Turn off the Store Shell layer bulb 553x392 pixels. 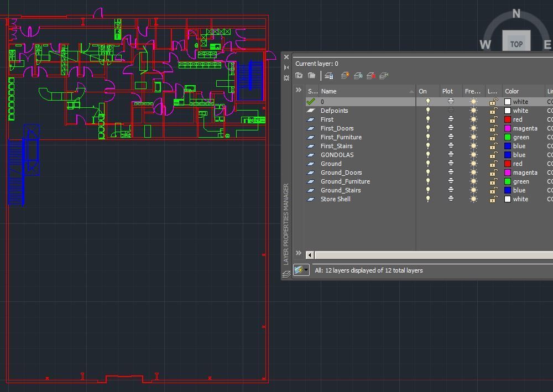coord(428,199)
